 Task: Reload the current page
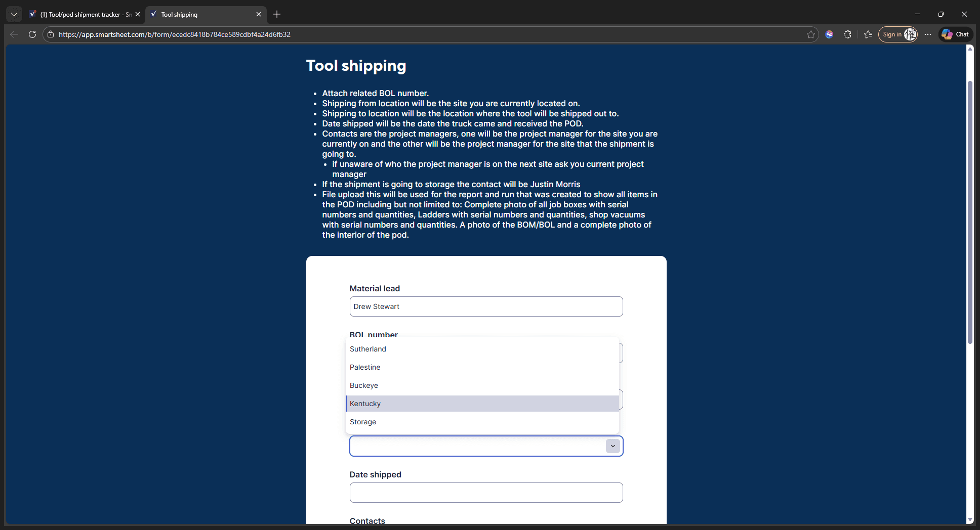(32, 34)
